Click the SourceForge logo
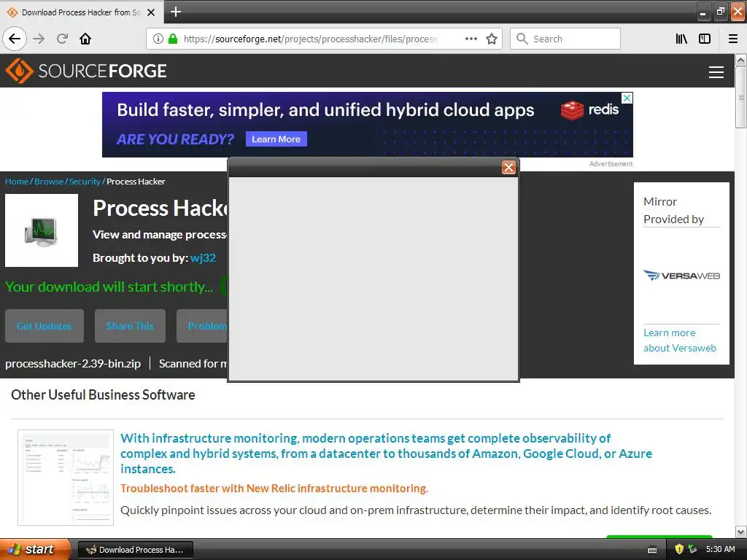 coord(86,71)
